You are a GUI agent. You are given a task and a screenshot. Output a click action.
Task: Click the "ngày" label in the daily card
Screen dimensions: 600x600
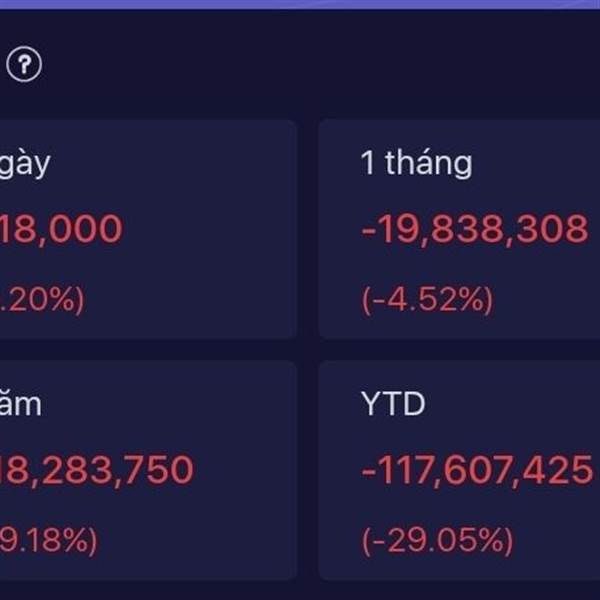[24, 163]
